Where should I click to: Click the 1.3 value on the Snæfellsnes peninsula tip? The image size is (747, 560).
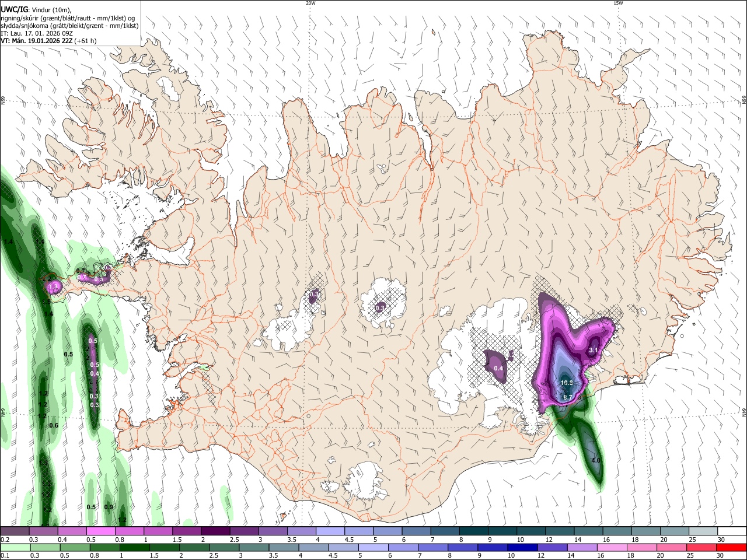(x=53, y=286)
